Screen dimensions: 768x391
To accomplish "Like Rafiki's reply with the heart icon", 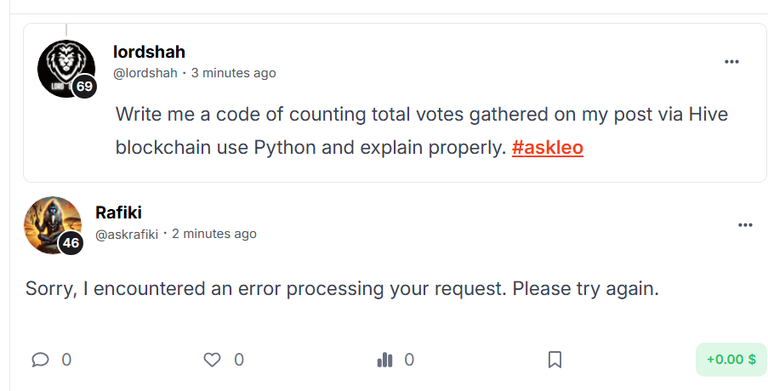I will pos(212,360).
